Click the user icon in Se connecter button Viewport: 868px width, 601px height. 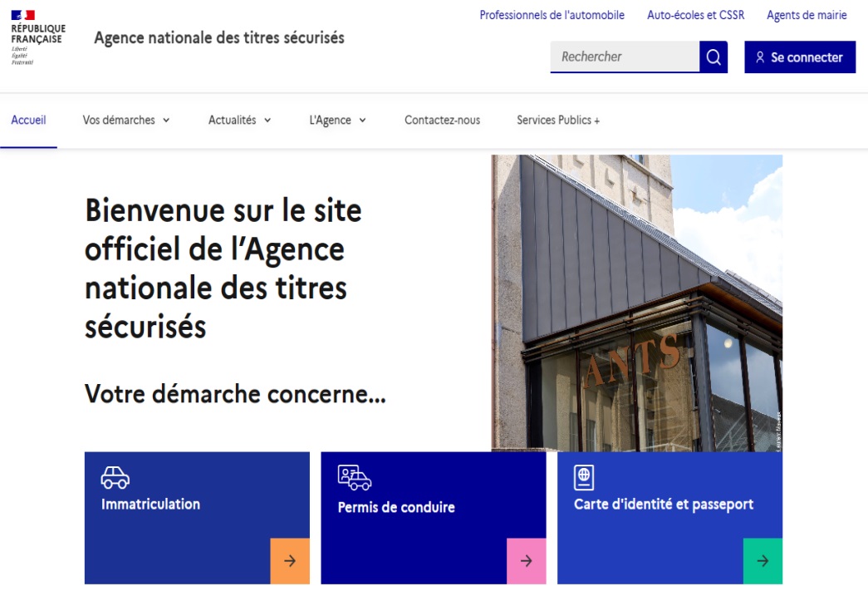(x=760, y=57)
